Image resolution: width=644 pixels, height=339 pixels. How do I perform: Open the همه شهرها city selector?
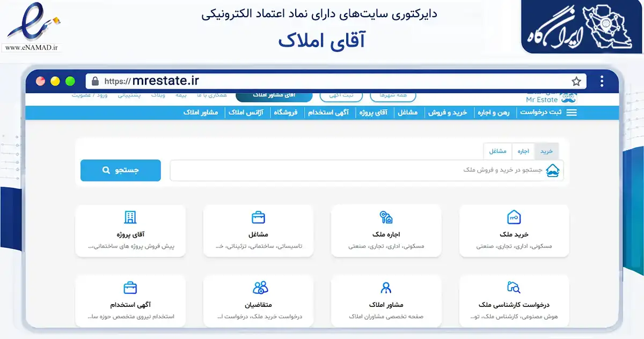click(393, 96)
